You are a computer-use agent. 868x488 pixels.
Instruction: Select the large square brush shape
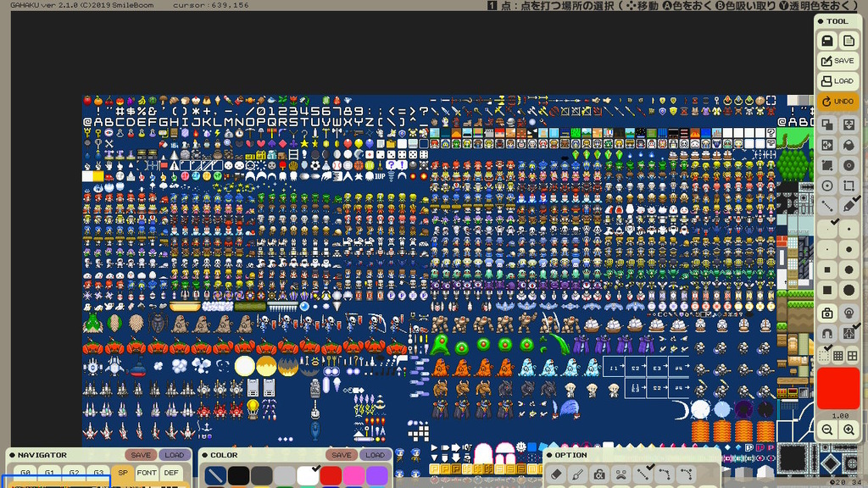827,291
